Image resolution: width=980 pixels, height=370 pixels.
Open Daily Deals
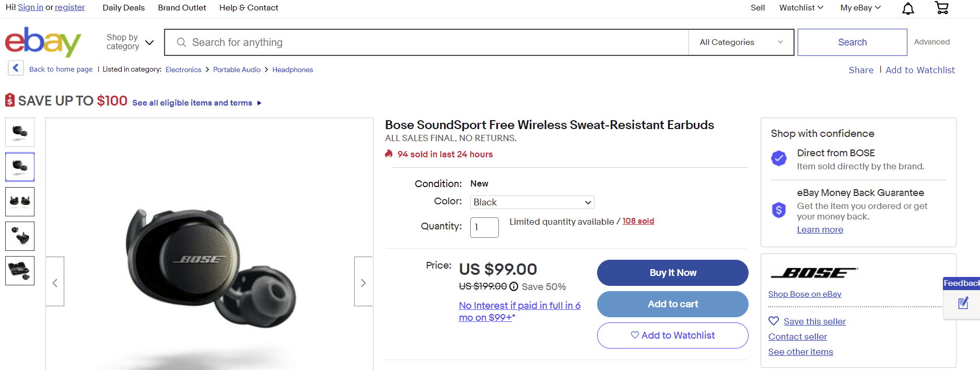click(124, 8)
